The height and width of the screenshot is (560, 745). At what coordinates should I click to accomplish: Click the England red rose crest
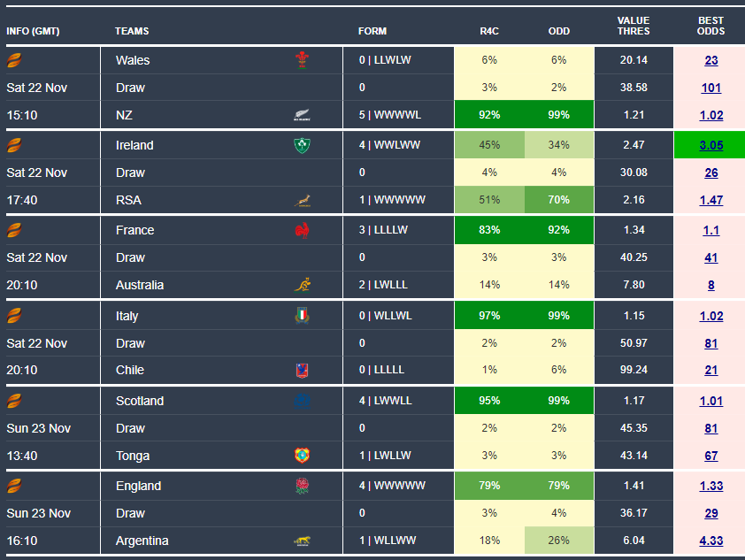pyautogui.click(x=303, y=486)
